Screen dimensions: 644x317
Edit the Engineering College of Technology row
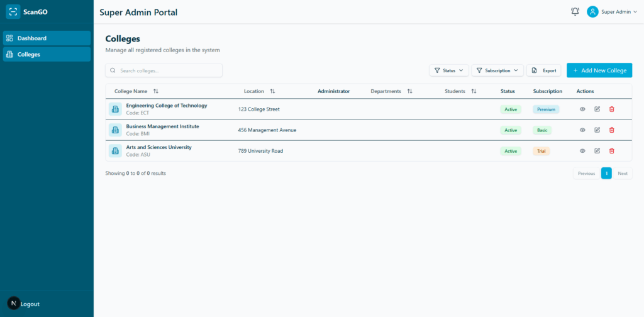coord(597,109)
